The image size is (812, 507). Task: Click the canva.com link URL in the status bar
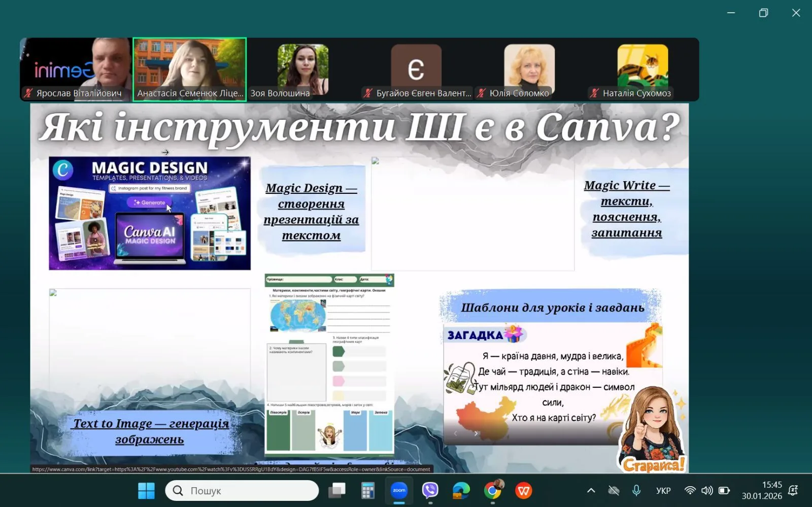231,469
